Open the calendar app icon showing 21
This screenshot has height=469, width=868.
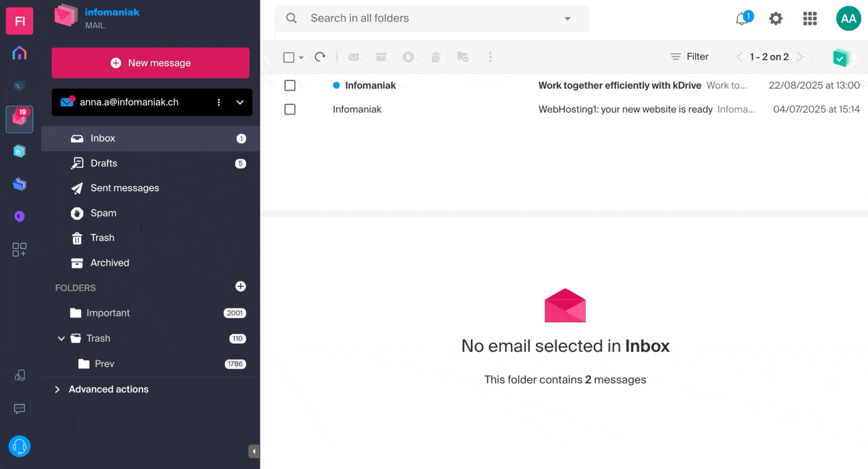20,151
